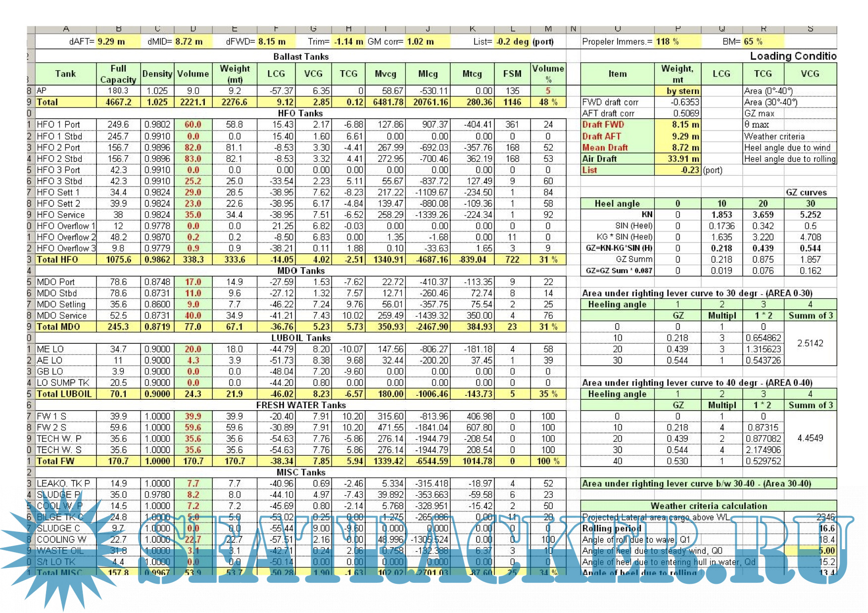Viewport: 868px width, 613px height.
Task: Select the ME LO volume cell 20.0
Action: pos(193,349)
